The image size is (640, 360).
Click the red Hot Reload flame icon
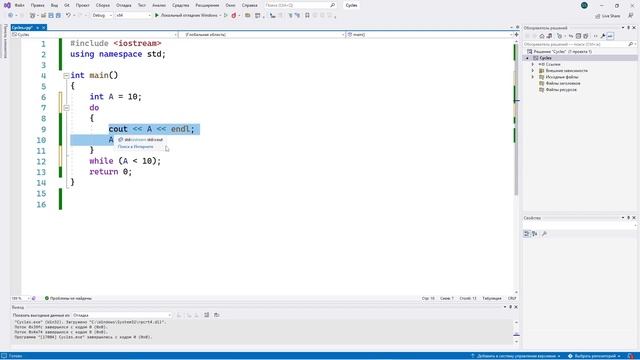coord(234,15)
